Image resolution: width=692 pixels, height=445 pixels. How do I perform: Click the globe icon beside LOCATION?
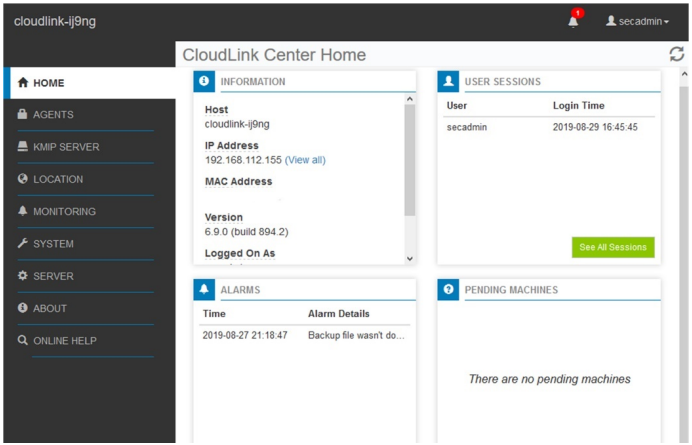pyautogui.click(x=23, y=179)
